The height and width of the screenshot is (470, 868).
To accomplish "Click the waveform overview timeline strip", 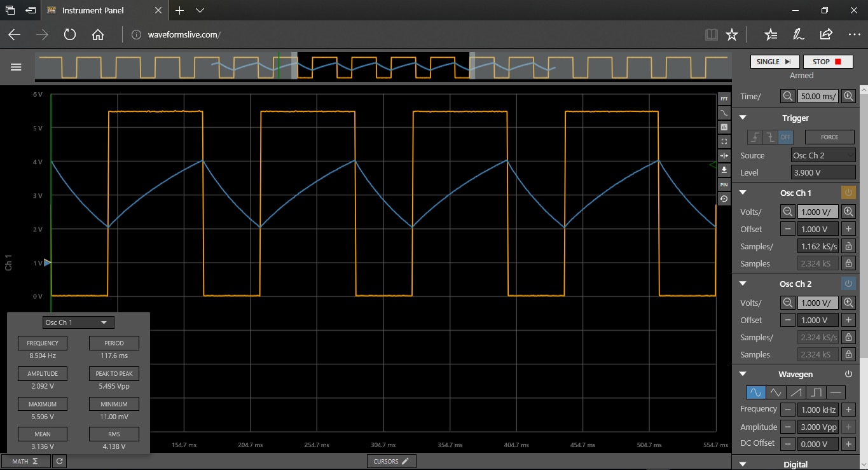I will click(382, 67).
